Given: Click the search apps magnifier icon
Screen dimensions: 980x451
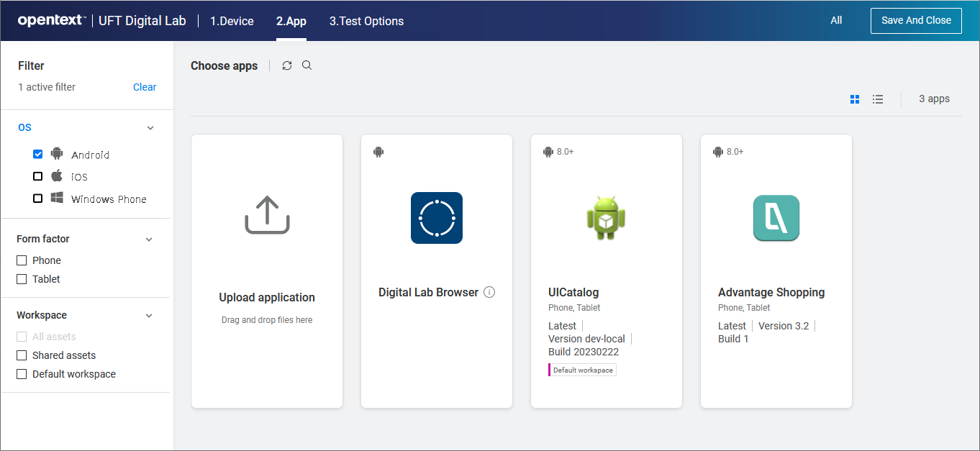Looking at the screenshot, I should click(307, 65).
